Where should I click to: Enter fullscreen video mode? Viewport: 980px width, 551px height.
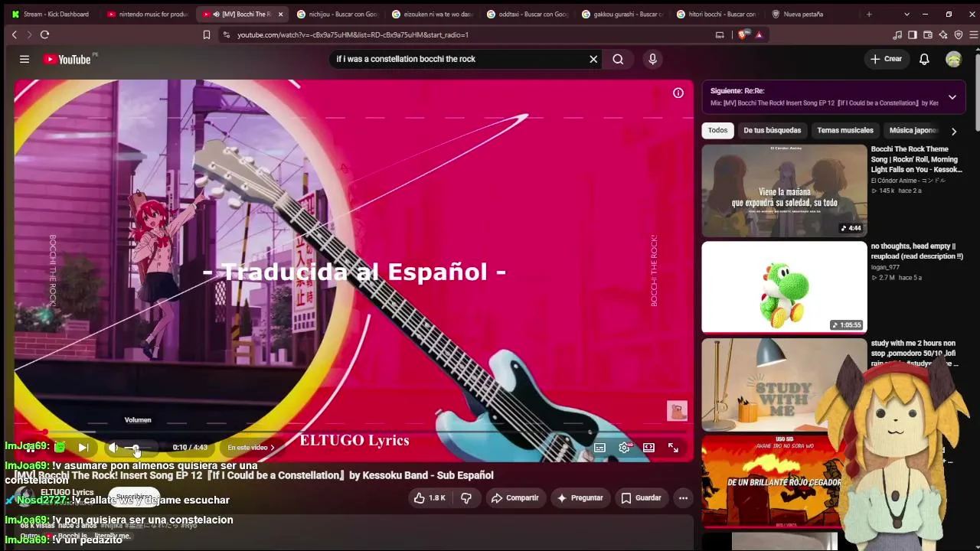673,448
